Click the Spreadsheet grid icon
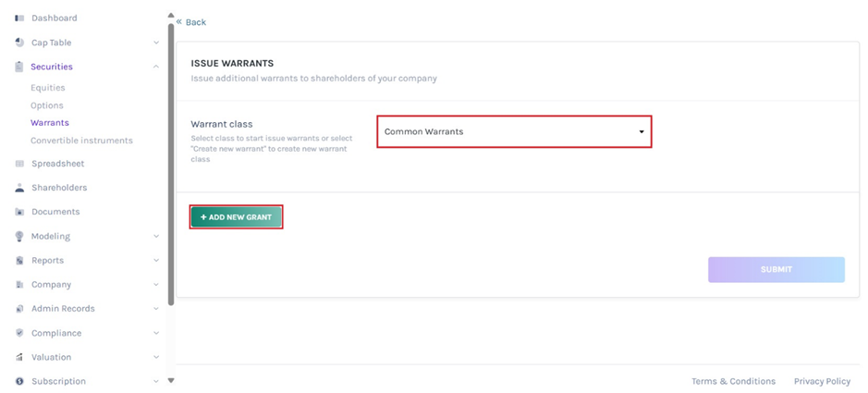868x393 pixels. 19,164
